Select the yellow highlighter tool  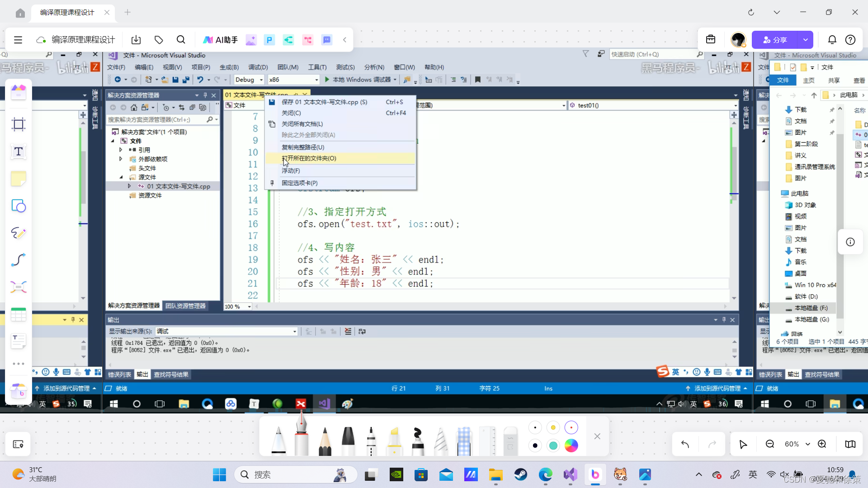pyautogui.click(x=394, y=441)
